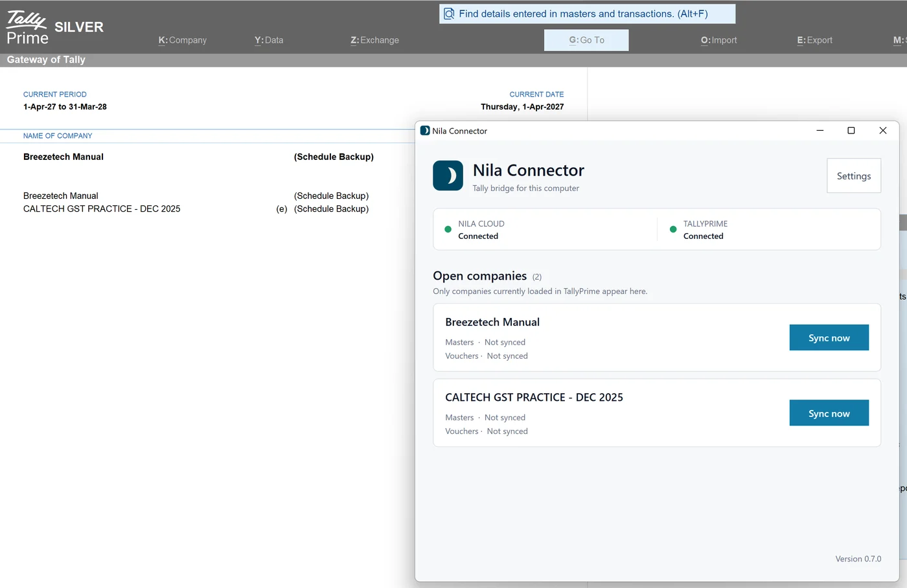Click the Tally Prime logo
The height and width of the screenshot is (588, 907).
(27, 28)
